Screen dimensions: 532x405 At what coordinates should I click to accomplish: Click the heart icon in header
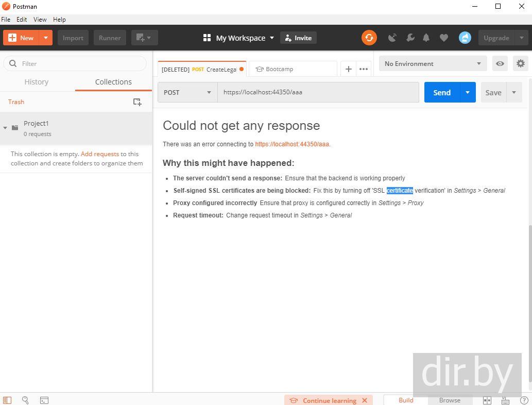click(x=443, y=38)
